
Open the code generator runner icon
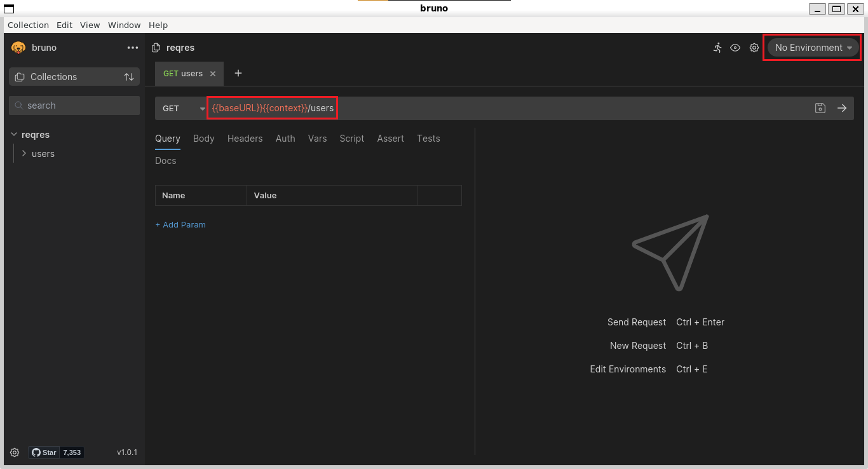(x=717, y=47)
